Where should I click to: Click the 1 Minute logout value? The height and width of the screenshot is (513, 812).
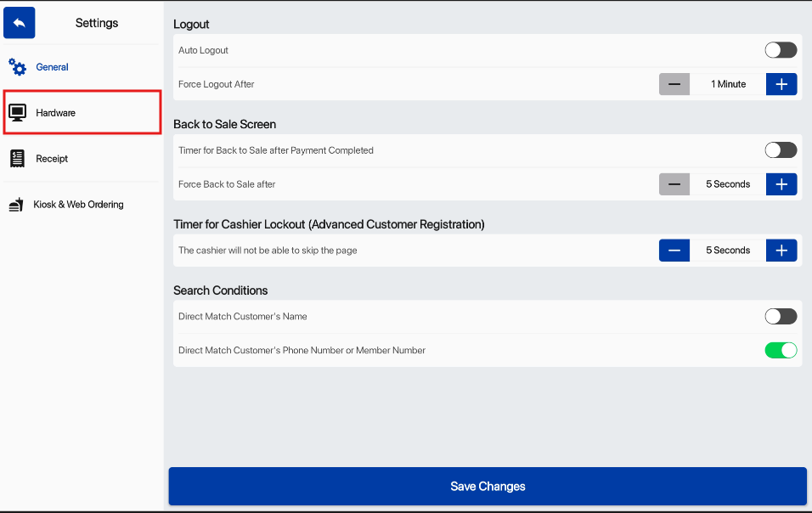[x=728, y=84]
